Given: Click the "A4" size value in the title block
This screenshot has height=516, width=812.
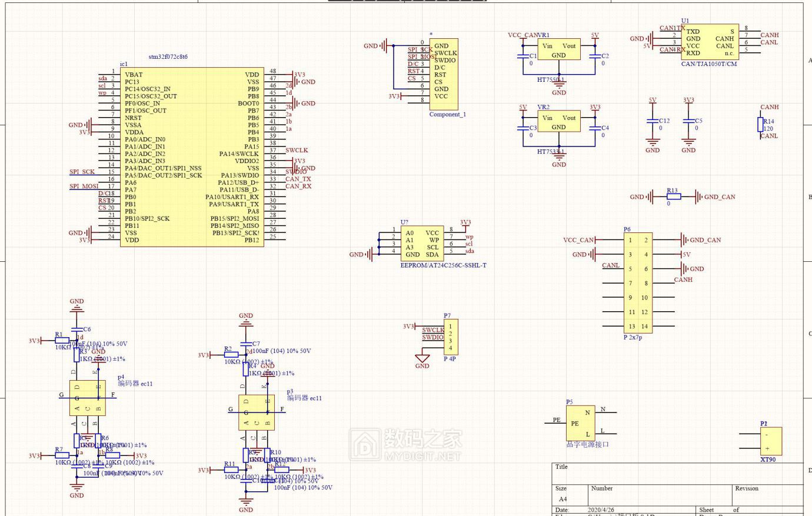Looking at the screenshot, I should coord(563,499).
